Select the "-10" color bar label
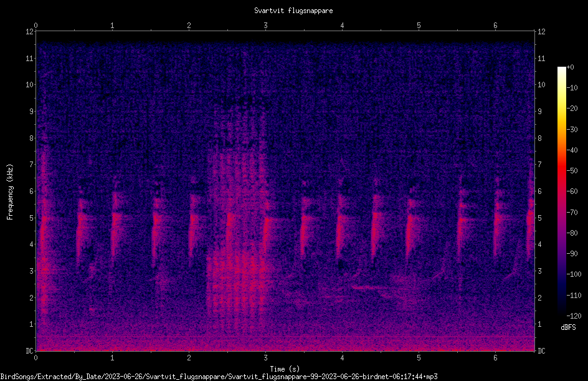Viewport: 588px width, 381px height. [572, 88]
